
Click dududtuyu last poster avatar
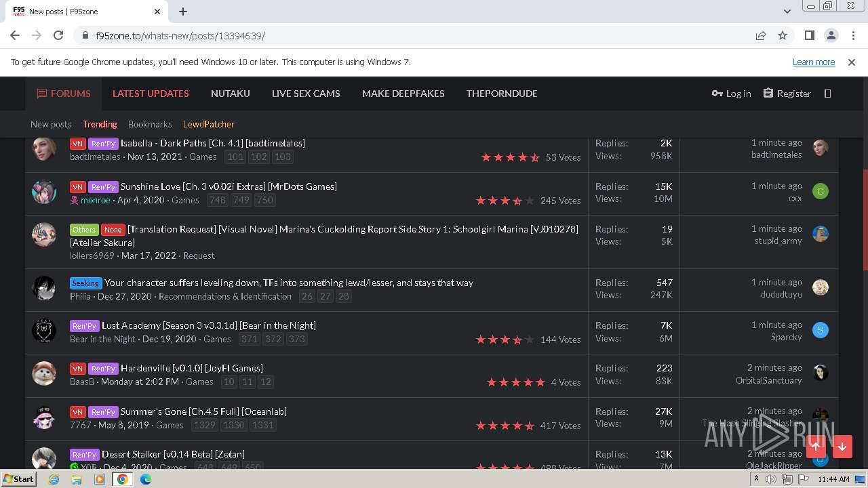[x=821, y=287]
